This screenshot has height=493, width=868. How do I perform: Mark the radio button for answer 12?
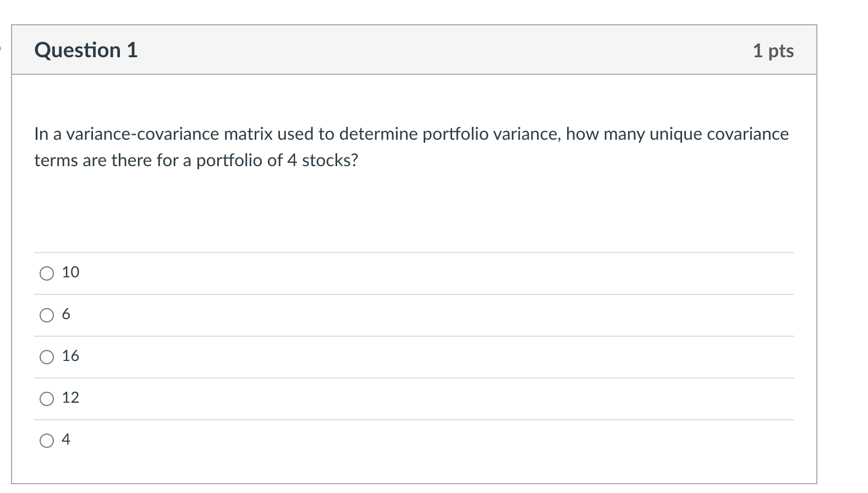pyautogui.click(x=47, y=399)
